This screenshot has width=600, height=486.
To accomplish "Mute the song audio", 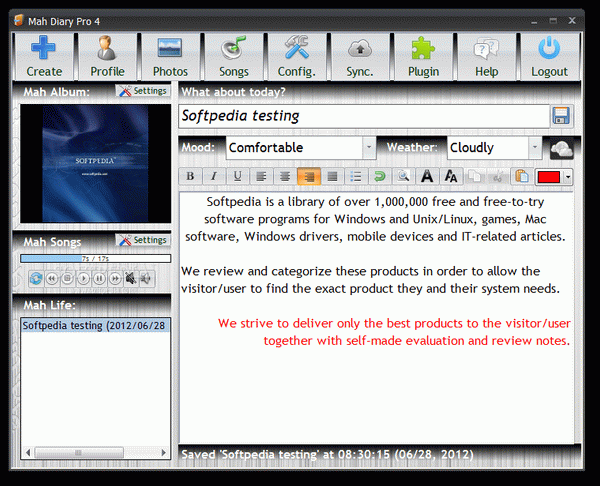I will click(130, 278).
